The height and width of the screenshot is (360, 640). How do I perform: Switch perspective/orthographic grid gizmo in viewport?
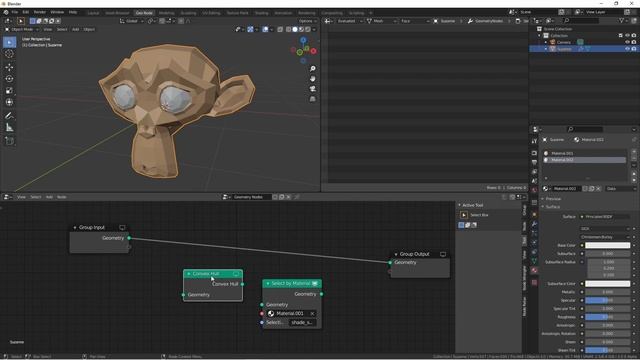click(313, 99)
